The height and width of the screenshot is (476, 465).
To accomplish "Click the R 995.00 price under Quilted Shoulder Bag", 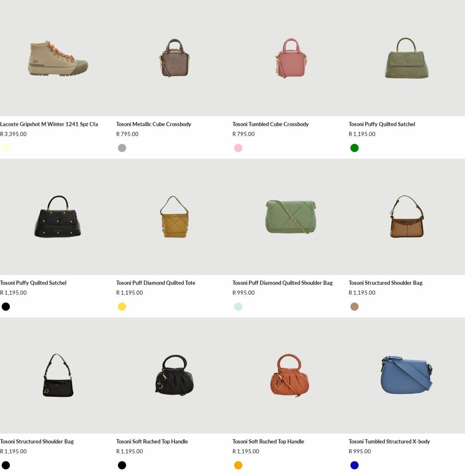I will click(244, 293).
